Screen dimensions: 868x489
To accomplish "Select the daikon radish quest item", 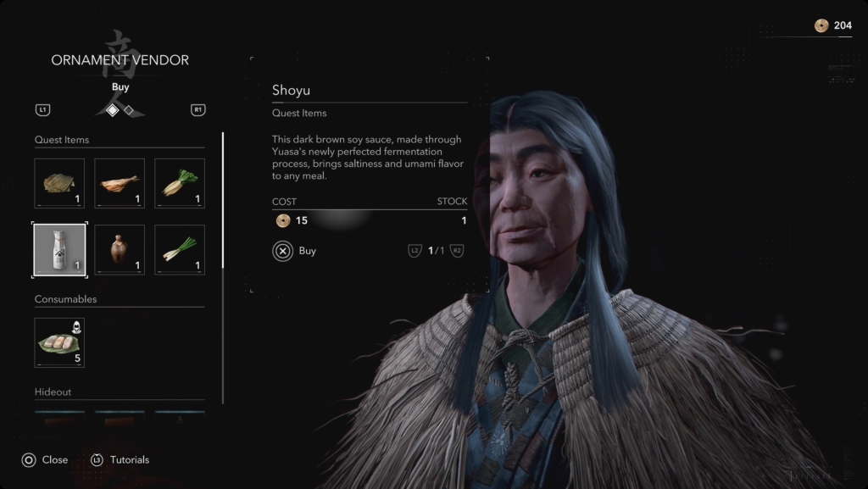I will [180, 183].
